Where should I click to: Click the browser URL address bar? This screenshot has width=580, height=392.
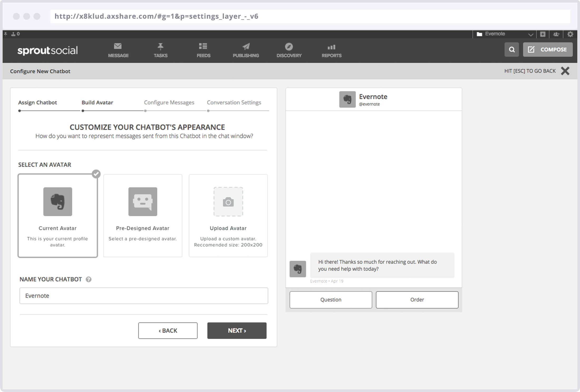310,16
